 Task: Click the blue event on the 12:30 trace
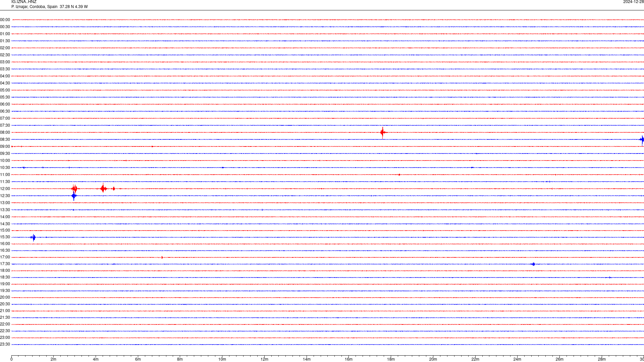[x=74, y=196]
